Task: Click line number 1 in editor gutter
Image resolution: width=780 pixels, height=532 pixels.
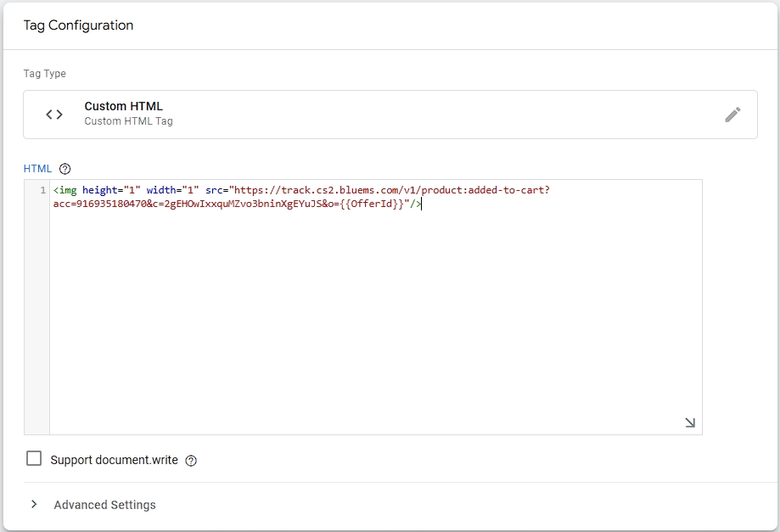Action: point(42,190)
